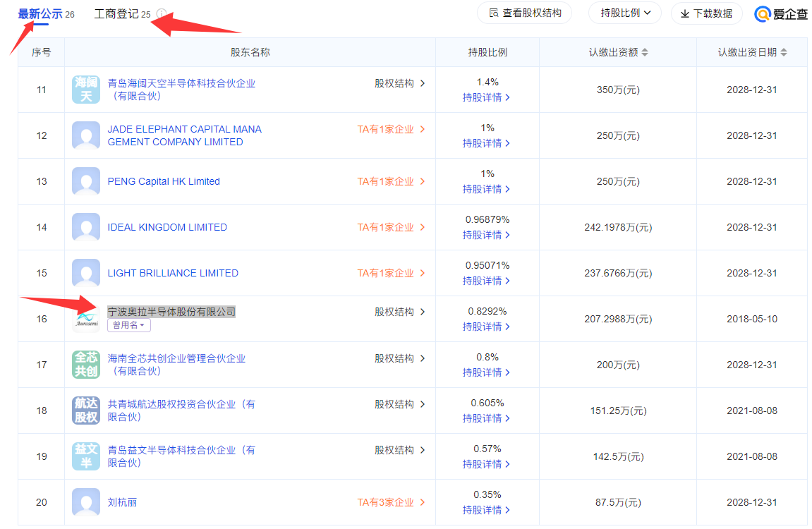The height and width of the screenshot is (529, 812).
Task: Open 持股详情 under 0.8%
Action: (x=486, y=372)
